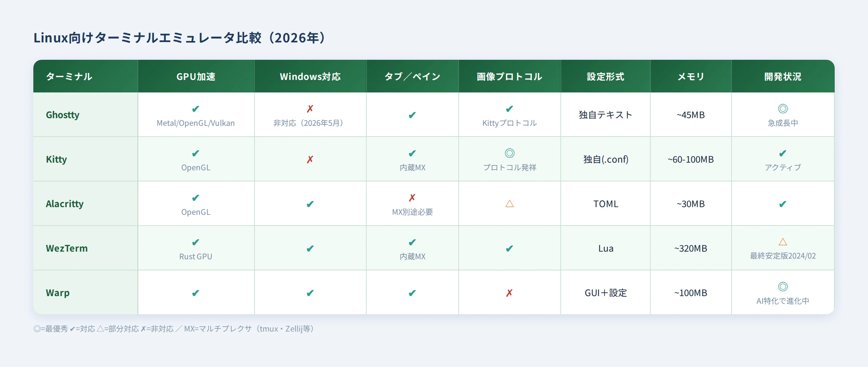Click the Windows対応 column header
The width and height of the screenshot is (868, 367).
click(x=310, y=76)
